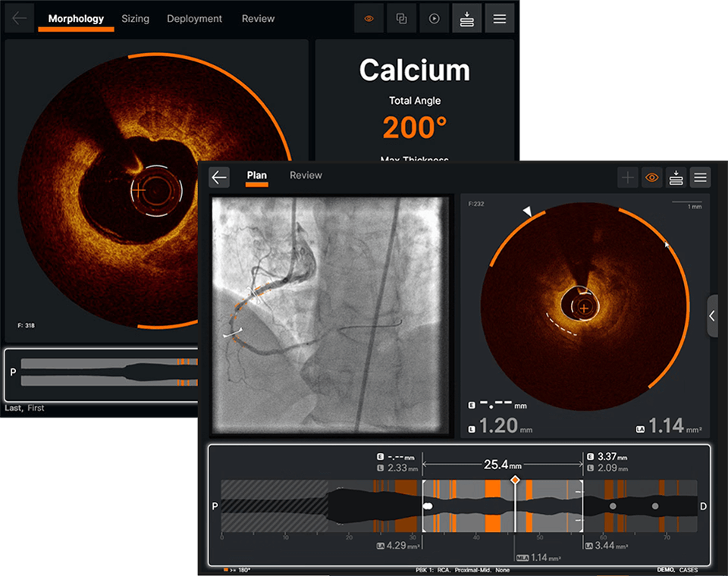728x576 pixels.
Task: Select the stent download icon in Morphology toolbar
Action: [467, 18]
